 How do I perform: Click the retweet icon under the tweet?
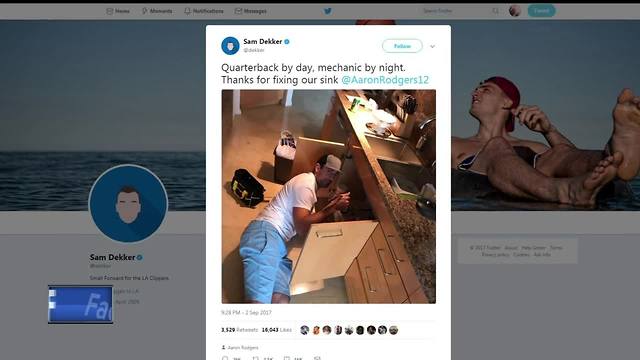pos(256,358)
